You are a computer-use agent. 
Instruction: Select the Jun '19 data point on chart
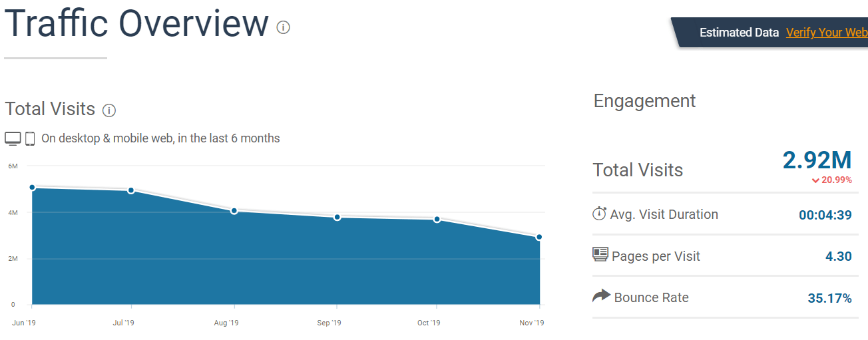32,188
